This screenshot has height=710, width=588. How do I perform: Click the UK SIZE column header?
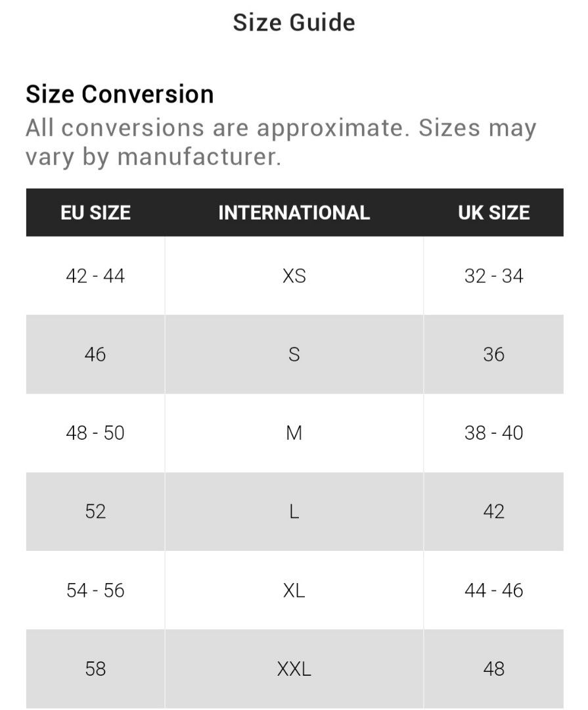pyautogui.click(x=493, y=212)
